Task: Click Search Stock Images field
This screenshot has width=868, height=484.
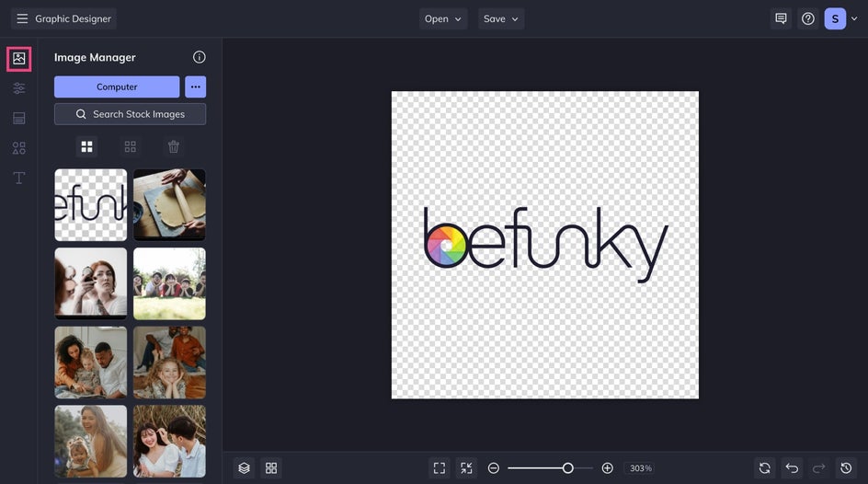Action: 130,114
